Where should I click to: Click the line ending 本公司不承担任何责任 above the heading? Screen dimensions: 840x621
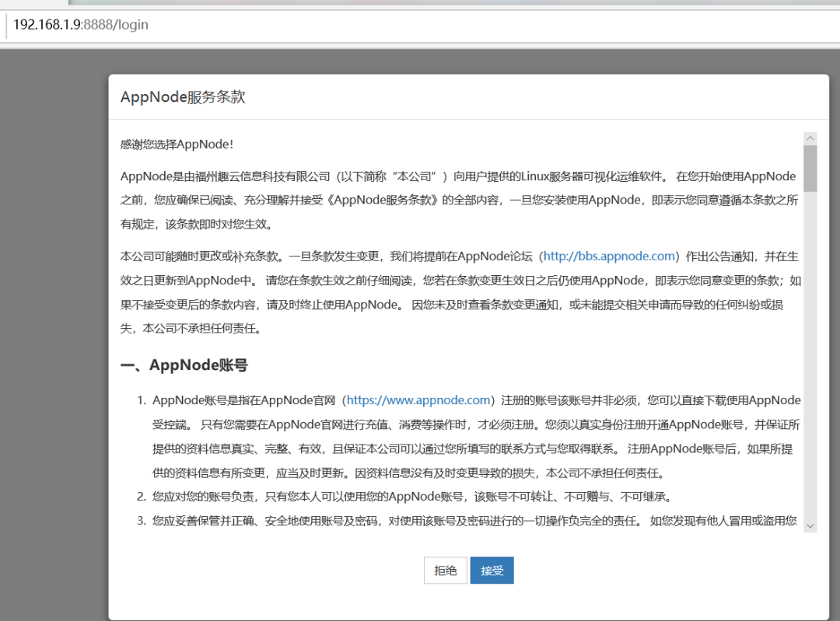(191, 328)
